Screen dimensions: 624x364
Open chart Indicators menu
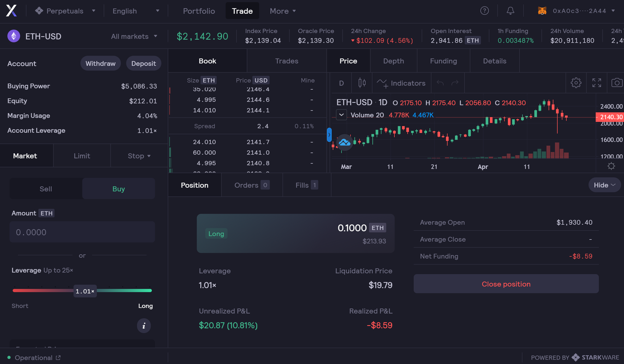pyautogui.click(x=401, y=83)
